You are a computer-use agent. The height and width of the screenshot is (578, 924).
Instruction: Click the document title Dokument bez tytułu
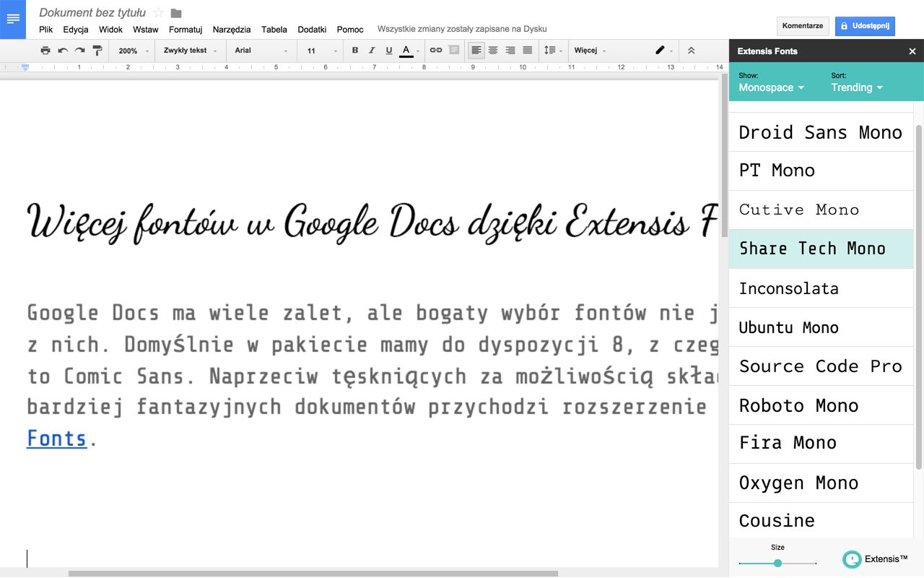click(x=92, y=12)
